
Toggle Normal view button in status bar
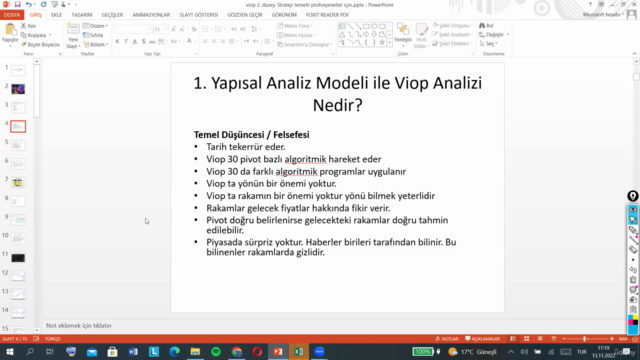point(513,339)
